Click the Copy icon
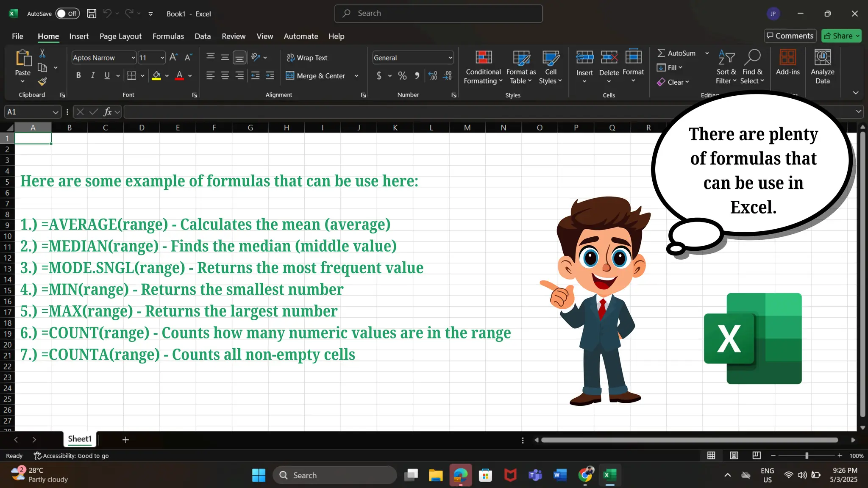 point(42,67)
